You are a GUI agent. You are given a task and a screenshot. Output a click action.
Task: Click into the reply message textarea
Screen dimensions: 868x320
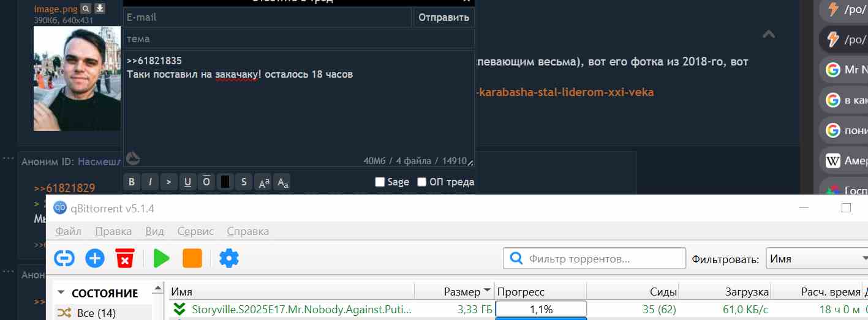pyautogui.click(x=298, y=108)
